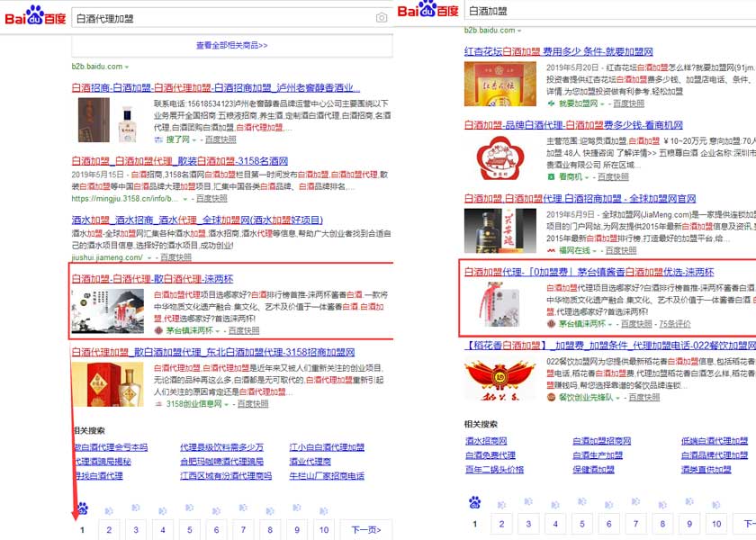Click the 看商机 source icon
This screenshot has height=540, width=756.
551,177
